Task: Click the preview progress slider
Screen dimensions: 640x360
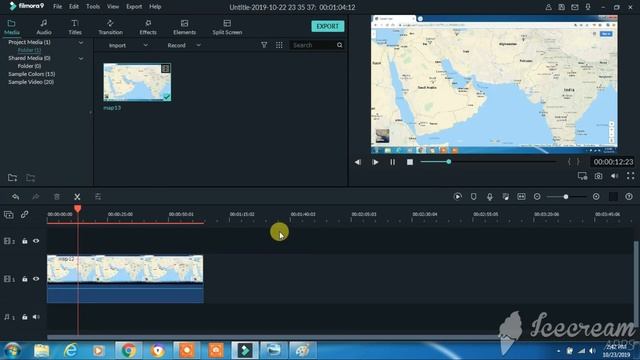Action: click(489, 162)
